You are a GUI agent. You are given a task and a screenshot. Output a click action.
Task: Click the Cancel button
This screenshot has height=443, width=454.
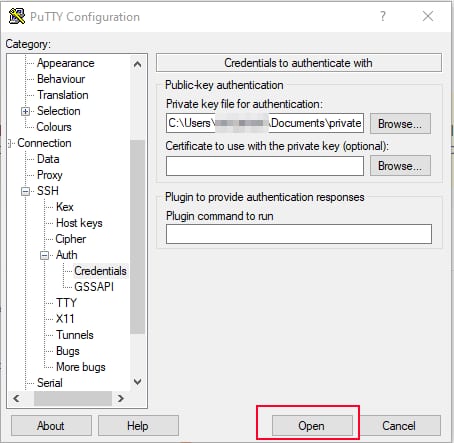coord(399,426)
